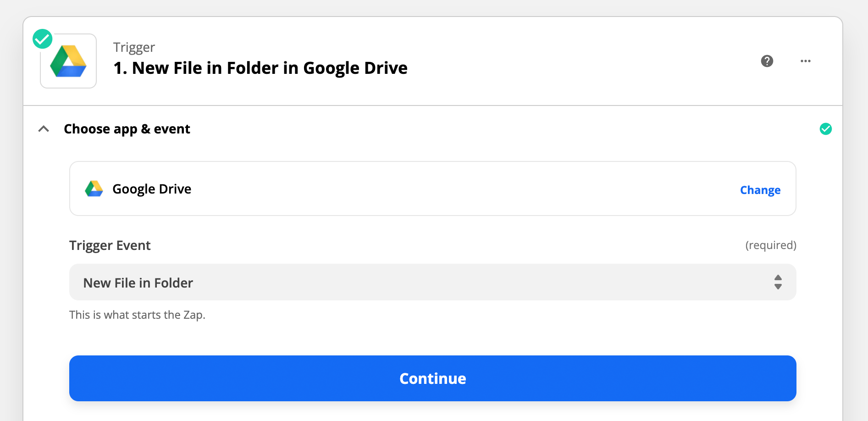868x421 pixels.
Task: Click the Google Drive app icon thumbnail frame
Action: click(x=68, y=61)
